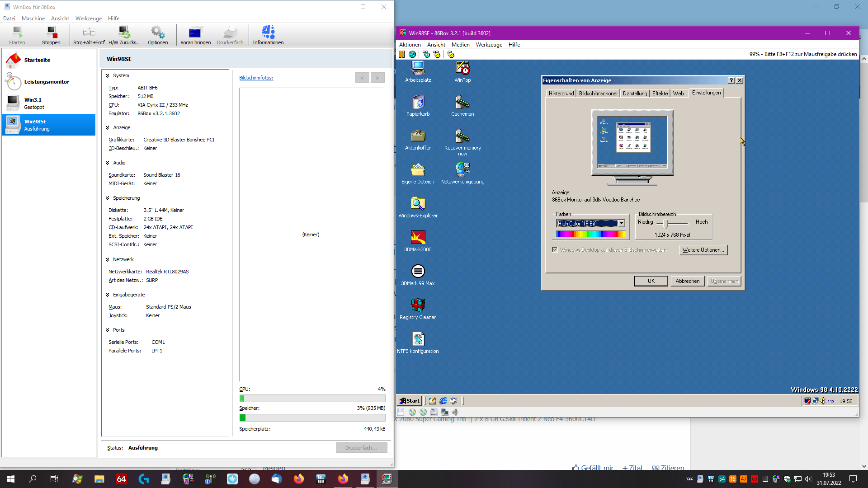Toggle 'Windows-Desktop auf diesen Bildschirm erweitern' checkbox
Viewport: 868px width, 488px height.
click(555, 250)
